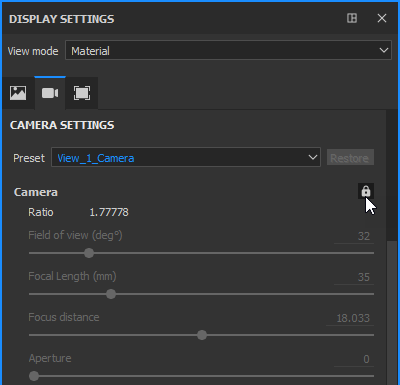
Task: Click the panel layout icon in title bar
Action: (x=352, y=18)
